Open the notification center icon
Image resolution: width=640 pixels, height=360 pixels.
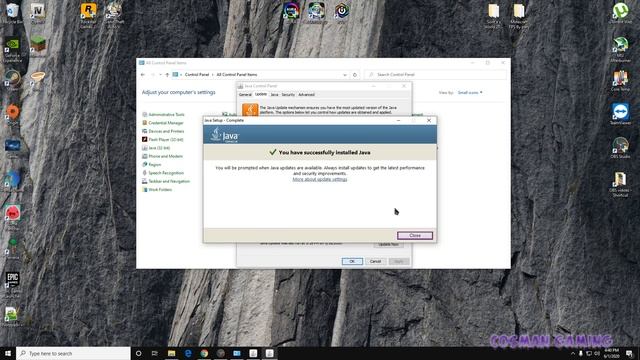point(629,353)
